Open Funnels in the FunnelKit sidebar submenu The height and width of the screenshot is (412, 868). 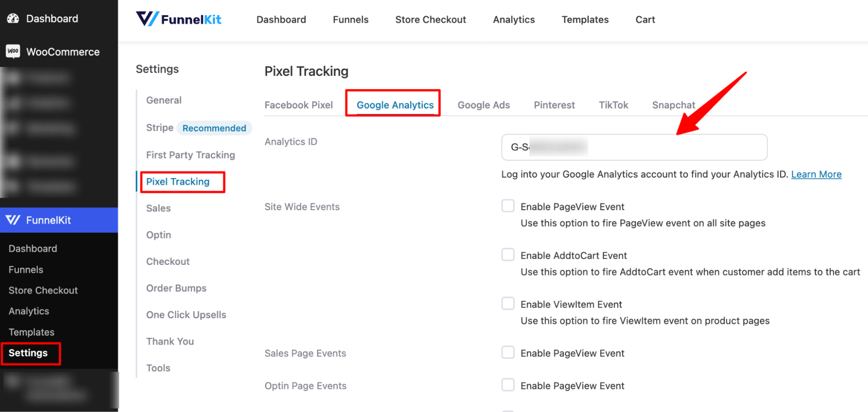point(26,270)
